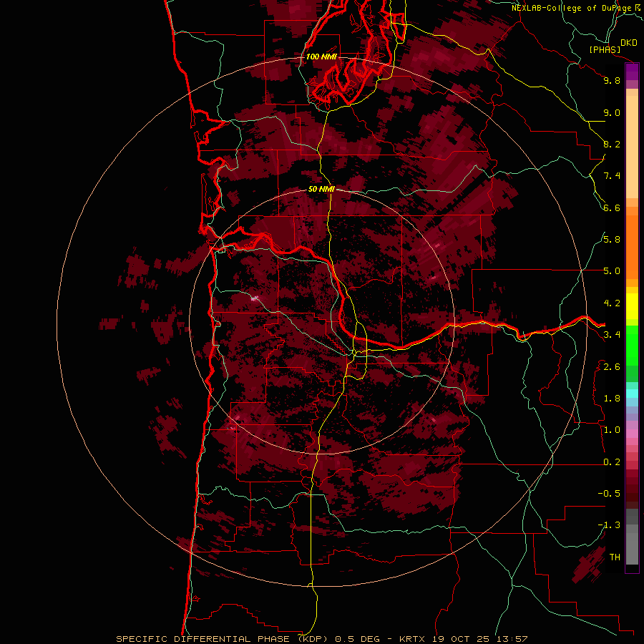
Task: Click the 1.8 legend value
Action: coord(612,399)
